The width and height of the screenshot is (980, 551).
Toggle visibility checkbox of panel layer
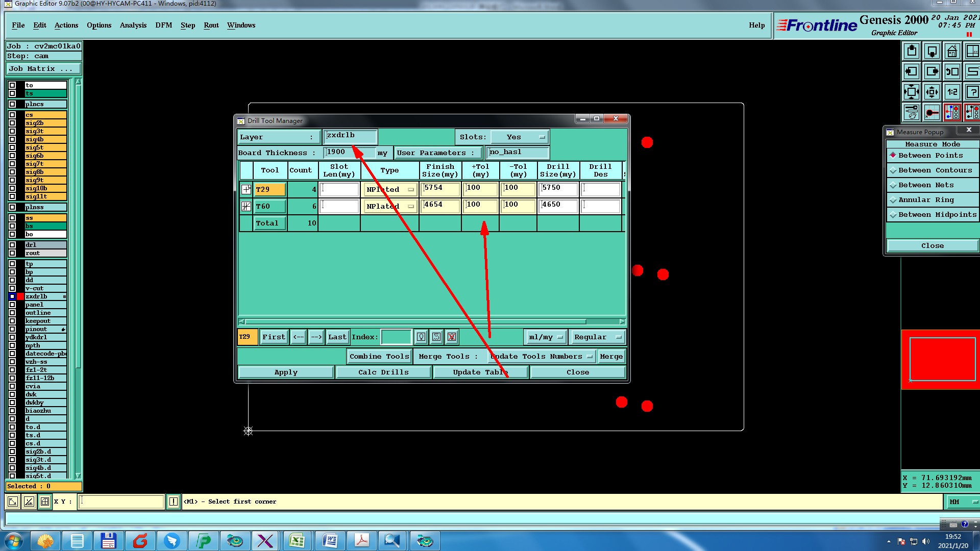point(12,305)
